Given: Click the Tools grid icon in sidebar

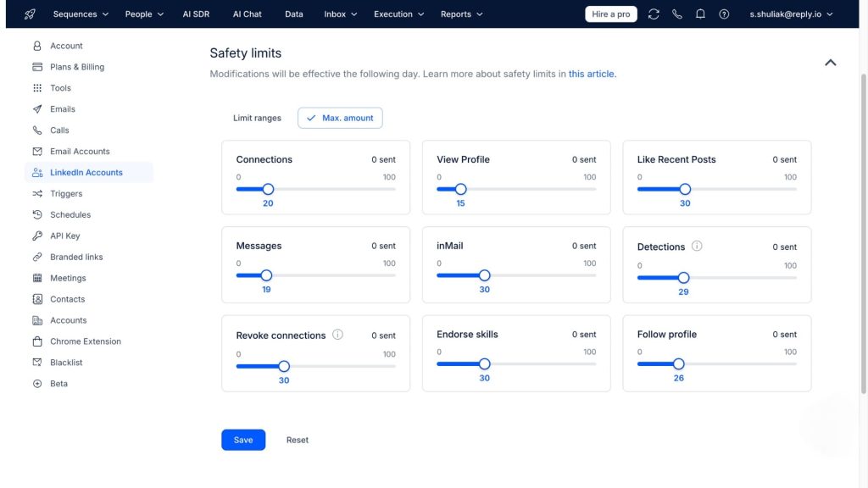Looking at the screenshot, I should (37, 88).
